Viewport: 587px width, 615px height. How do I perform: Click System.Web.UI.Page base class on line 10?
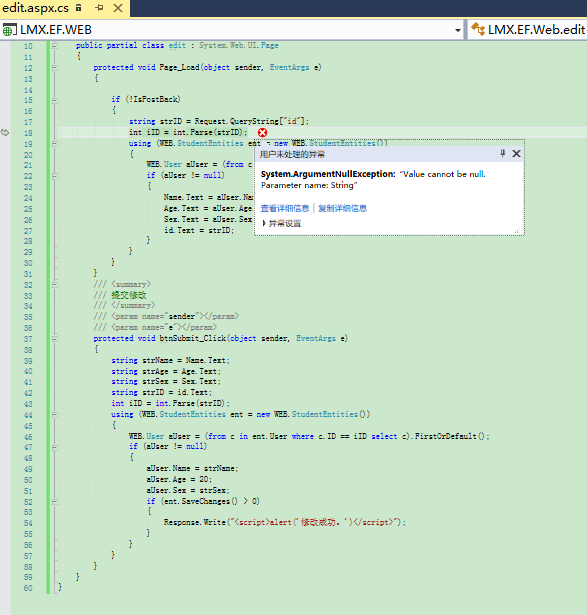point(239,45)
